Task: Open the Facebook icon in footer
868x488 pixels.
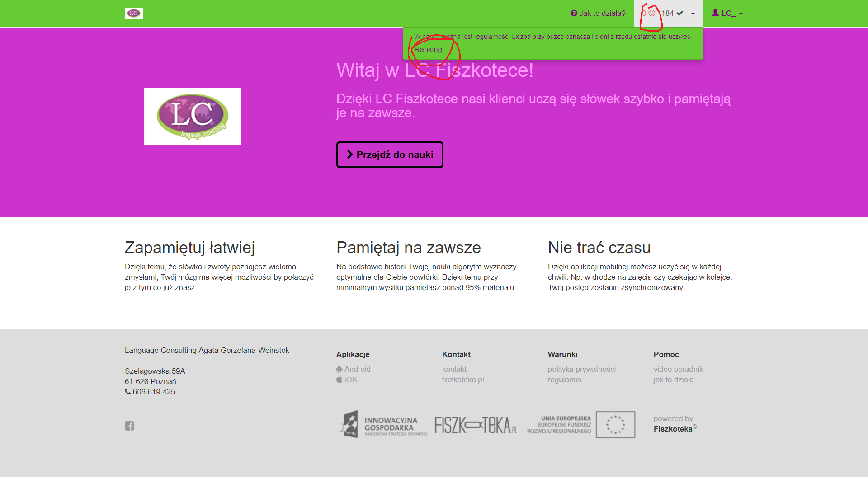Action: 129,426
